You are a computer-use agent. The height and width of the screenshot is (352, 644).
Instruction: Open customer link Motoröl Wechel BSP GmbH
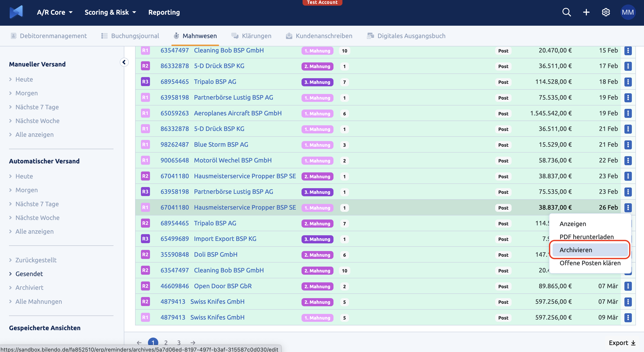point(233,160)
